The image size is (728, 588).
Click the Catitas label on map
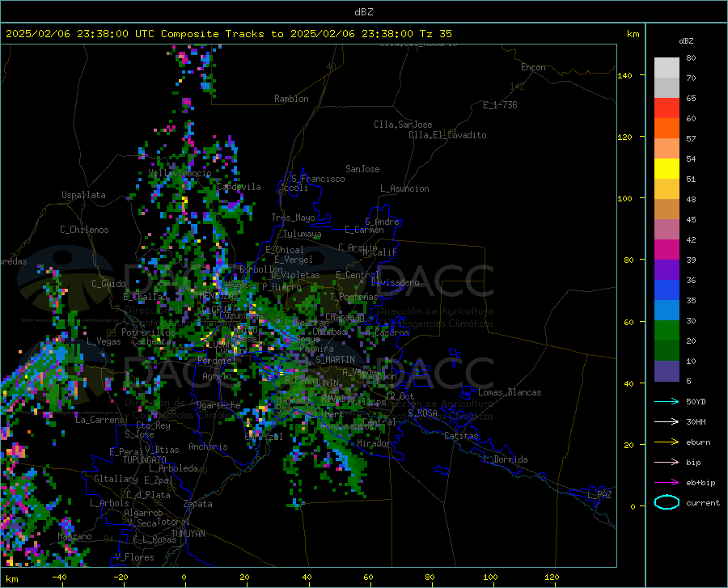[x=462, y=436]
